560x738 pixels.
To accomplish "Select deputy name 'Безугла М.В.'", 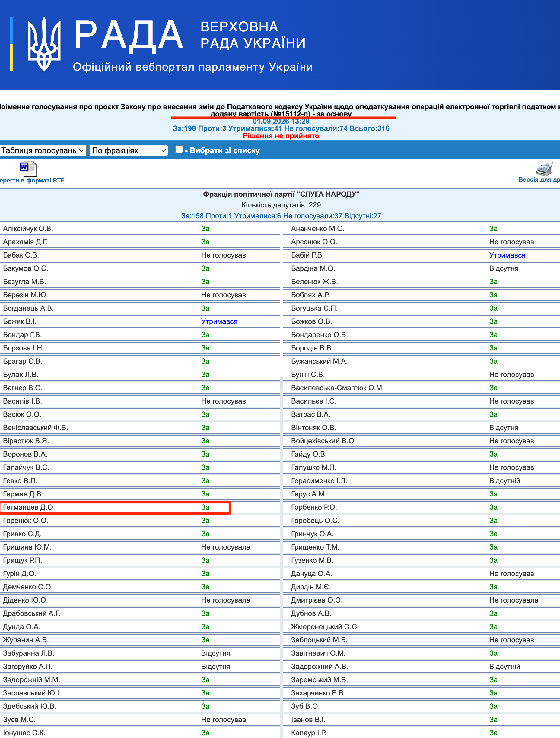I will 24,282.
